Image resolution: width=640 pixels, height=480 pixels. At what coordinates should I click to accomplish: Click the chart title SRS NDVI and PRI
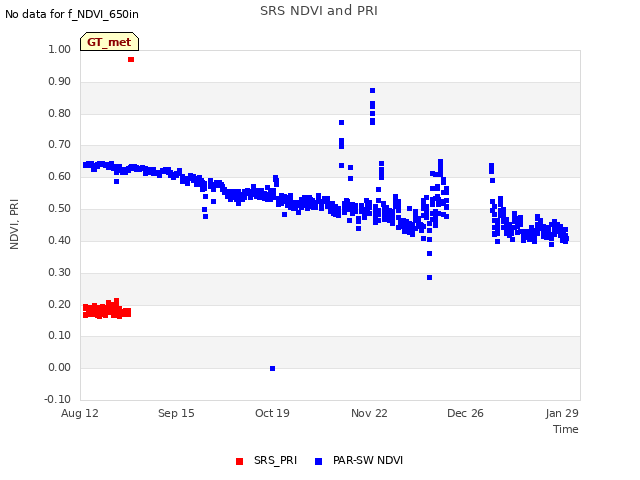point(319,11)
